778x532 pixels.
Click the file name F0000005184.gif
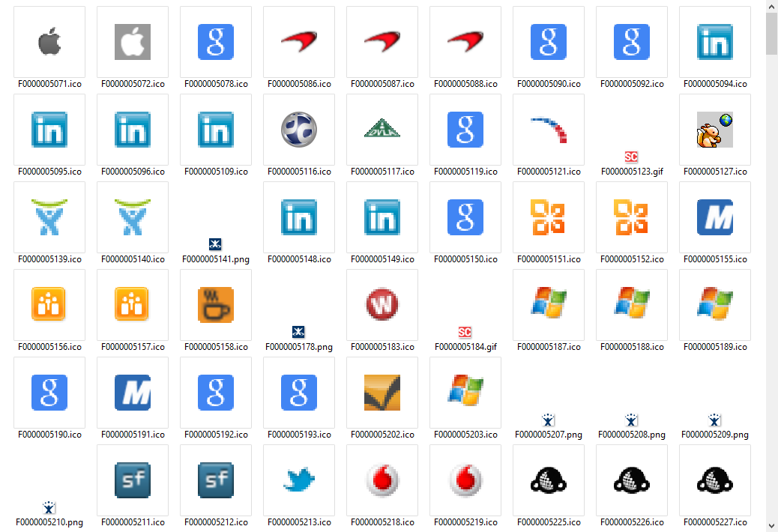(x=466, y=347)
